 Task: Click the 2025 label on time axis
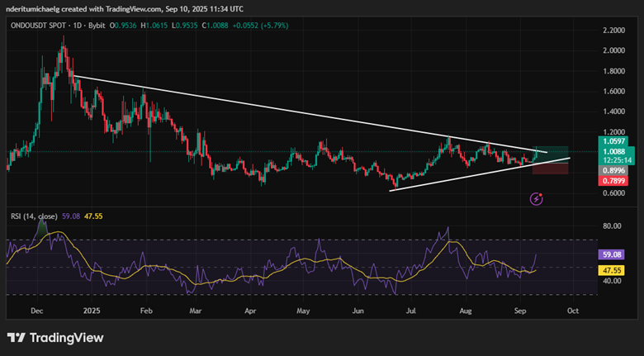tap(92, 311)
